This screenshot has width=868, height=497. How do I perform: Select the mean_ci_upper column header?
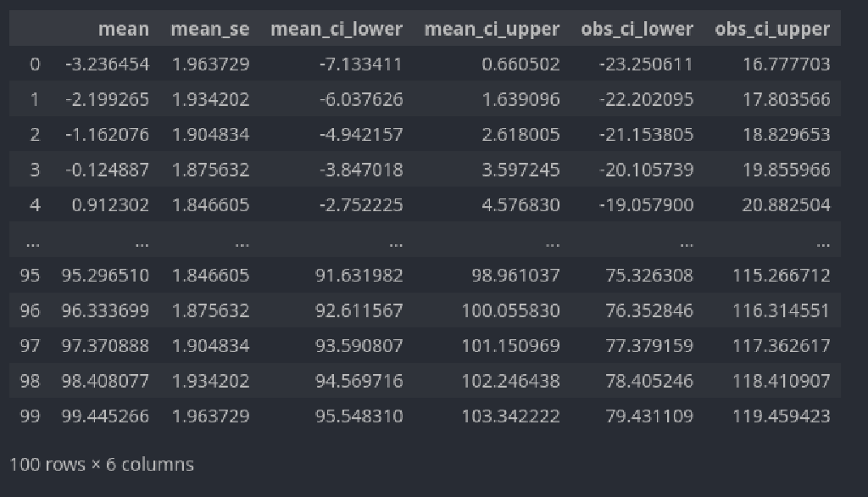coord(492,29)
